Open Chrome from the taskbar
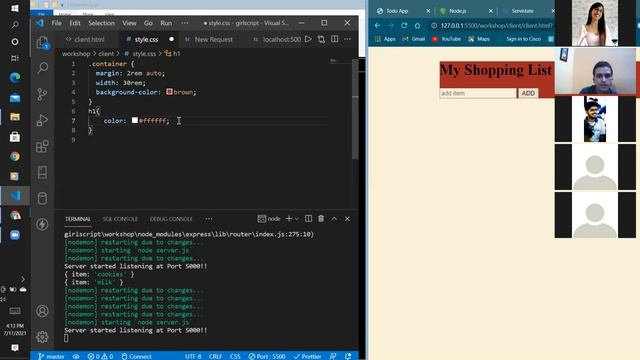 click(15, 156)
